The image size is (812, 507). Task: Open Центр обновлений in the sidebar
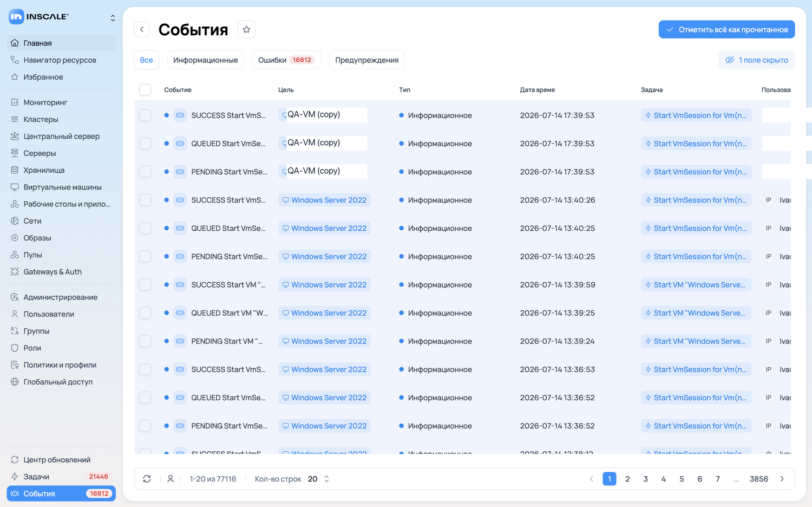(x=61, y=460)
